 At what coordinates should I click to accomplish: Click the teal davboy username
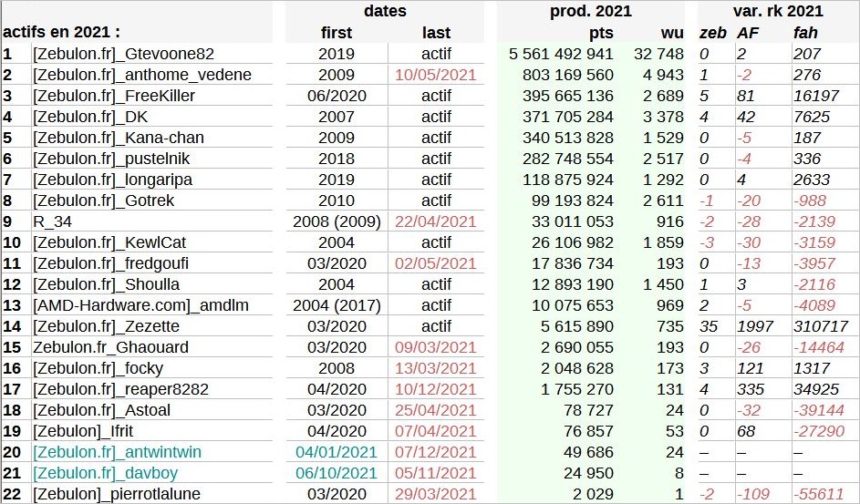pyautogui.click(x=105, y=473)
